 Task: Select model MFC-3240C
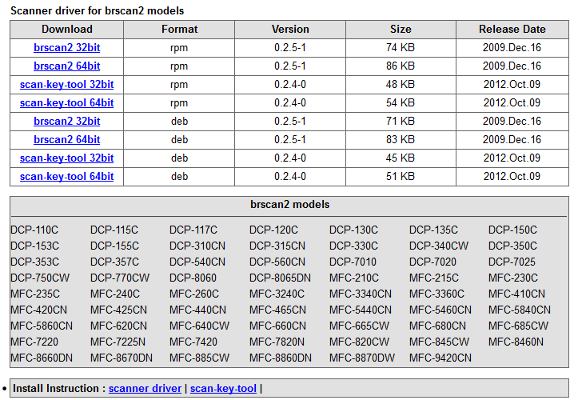pos(277,294)
